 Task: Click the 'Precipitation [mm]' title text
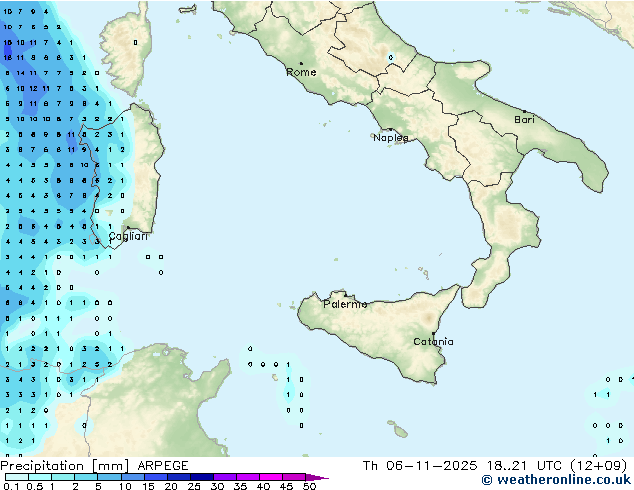pyautogui.click(x=65, y=466)
